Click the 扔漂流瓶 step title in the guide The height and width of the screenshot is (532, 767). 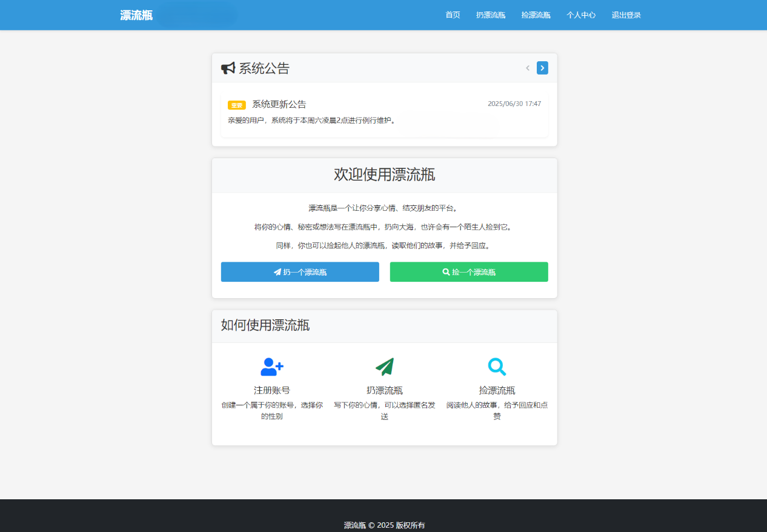[385, 390]
